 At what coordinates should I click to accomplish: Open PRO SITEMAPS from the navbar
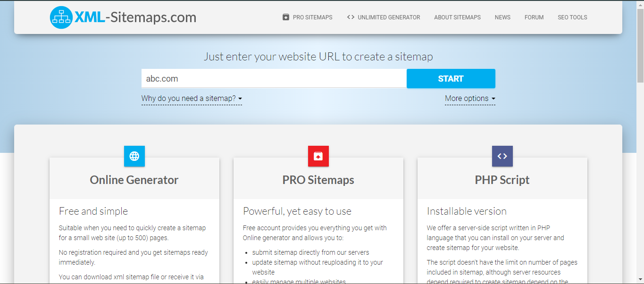pyautogui.click(x=312, y=17)
